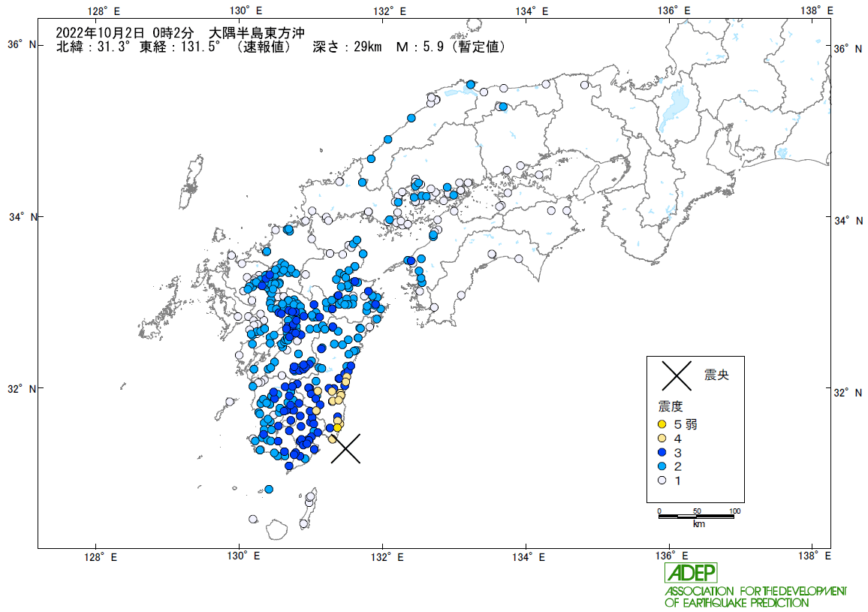Image resolution: width=868 pixels, height=612 pixels.
Task: Click the 深さ:29km depth text
Action: [x=347, y=47]
